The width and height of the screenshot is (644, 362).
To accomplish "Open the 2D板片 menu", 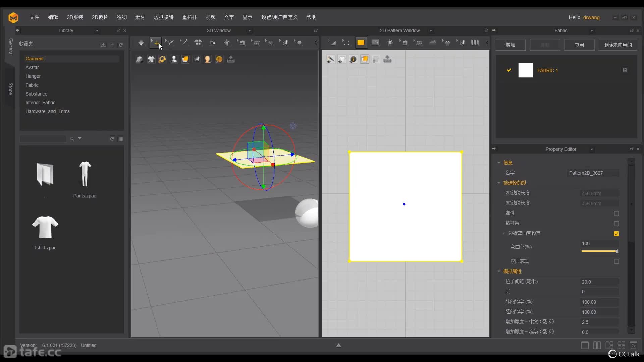I will (100, 17).
